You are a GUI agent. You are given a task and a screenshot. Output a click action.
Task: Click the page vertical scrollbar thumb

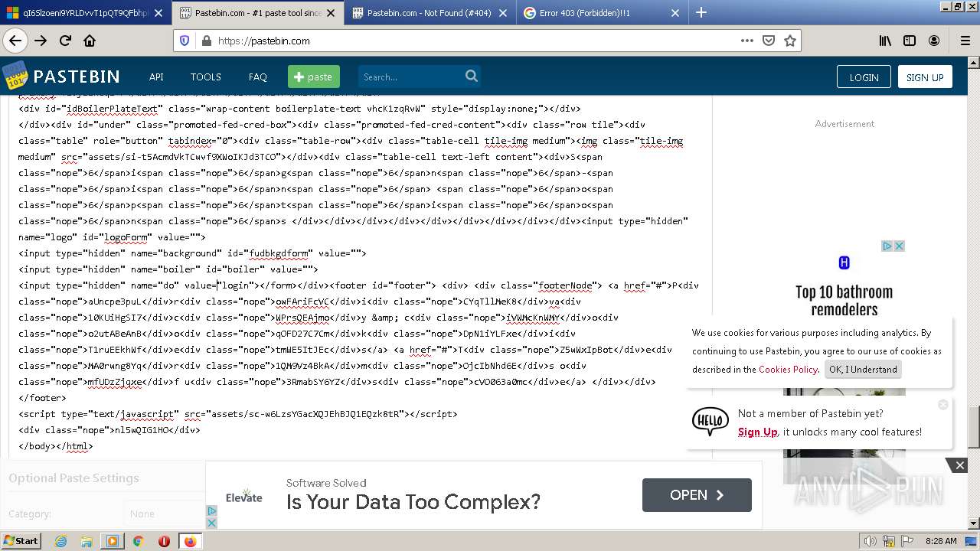click(974, 427)
